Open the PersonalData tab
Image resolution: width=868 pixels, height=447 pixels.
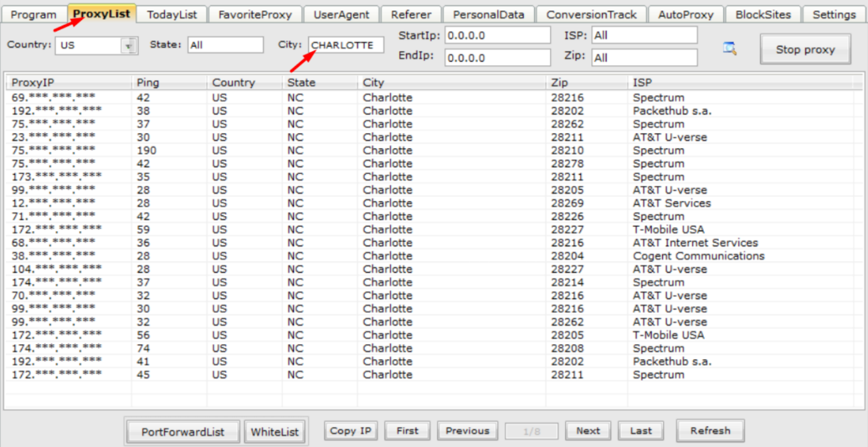(x=488, y=15)
